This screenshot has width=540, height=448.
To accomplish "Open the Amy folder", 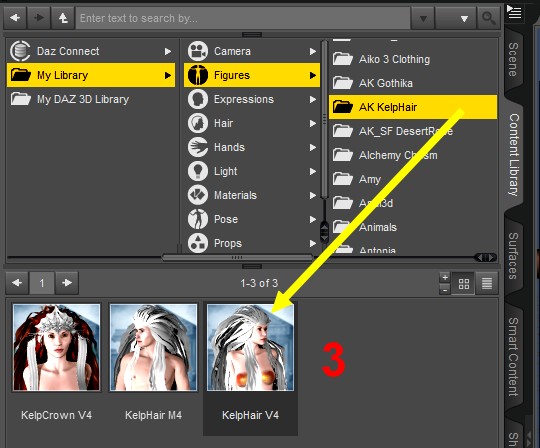I will (413, 179).
